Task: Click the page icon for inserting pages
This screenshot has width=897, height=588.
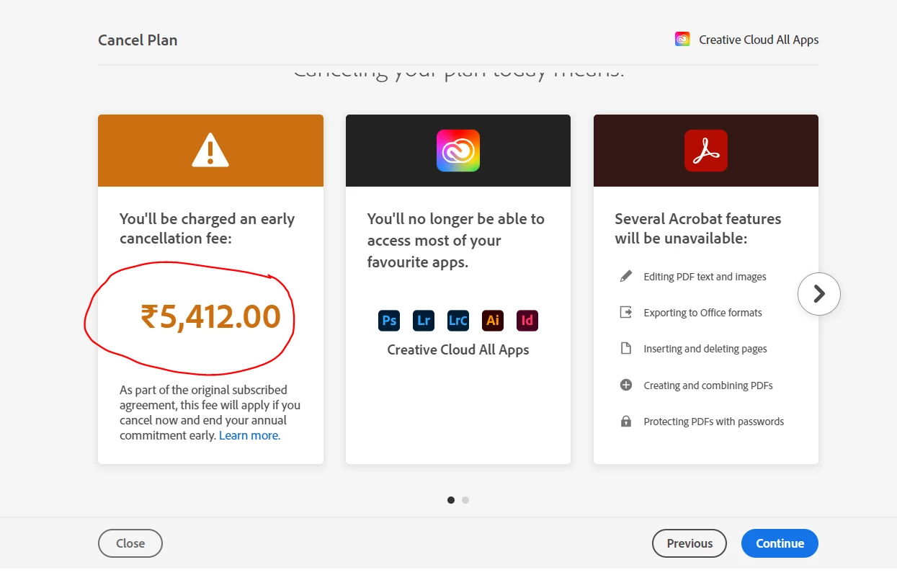Action: [x=626, y=348]
